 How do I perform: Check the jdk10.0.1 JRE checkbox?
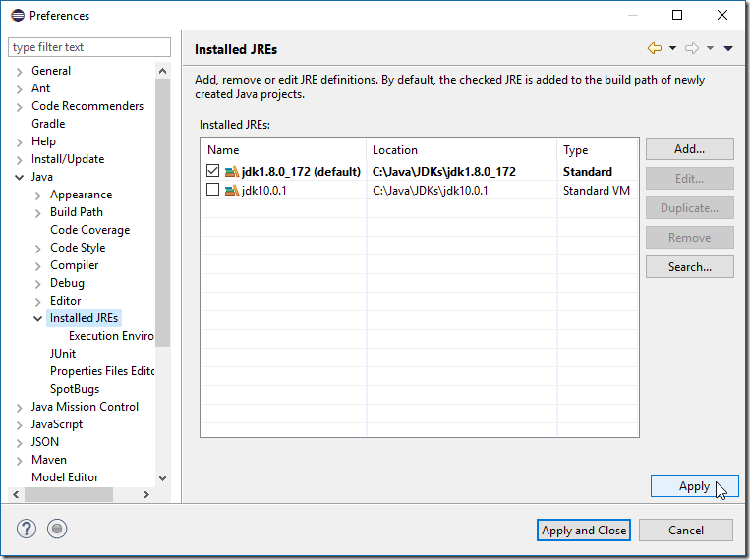213,190
